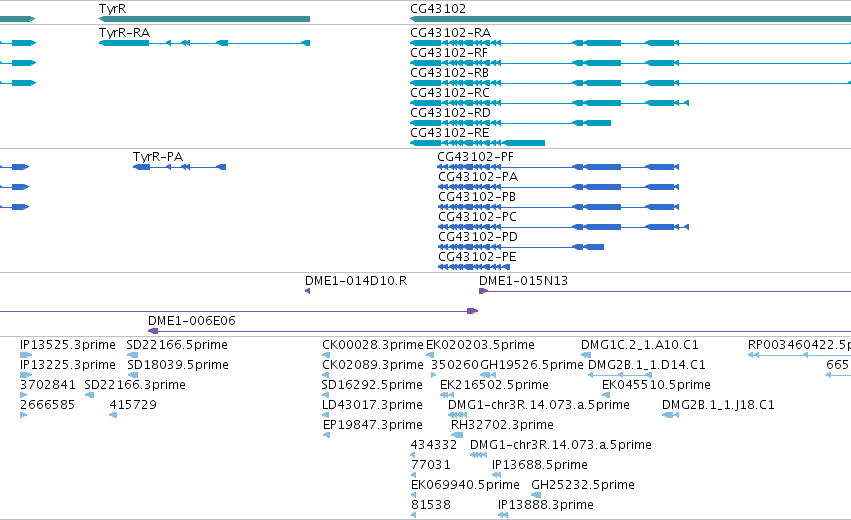Click the CK00028.3prime EST label
Image resolution: width=851 pixels, height=520 pixels.
point(372,345)
